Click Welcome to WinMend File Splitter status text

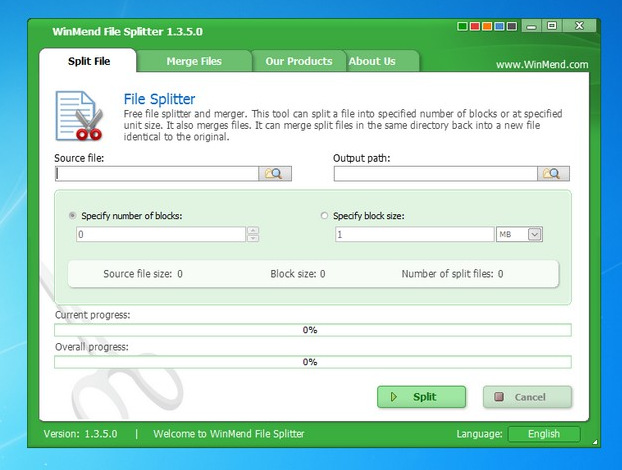click(229, 434)
